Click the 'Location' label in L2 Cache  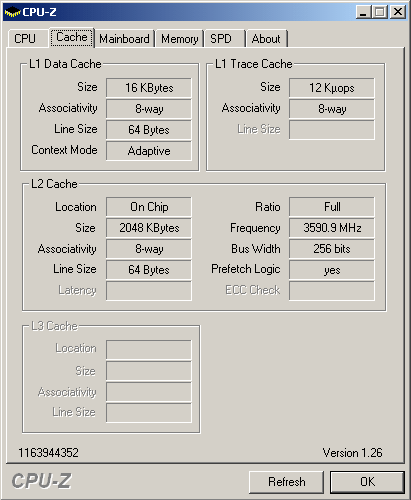(x=76, y=207)
